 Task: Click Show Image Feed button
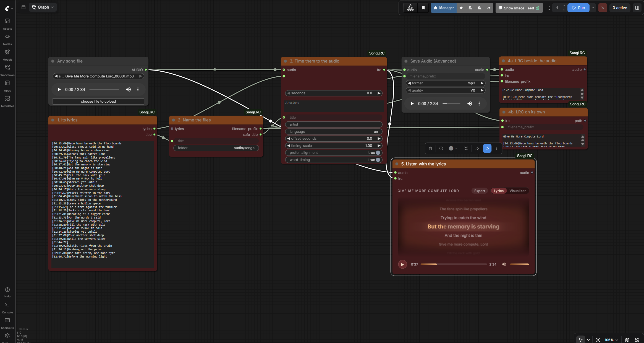(519, 8)
